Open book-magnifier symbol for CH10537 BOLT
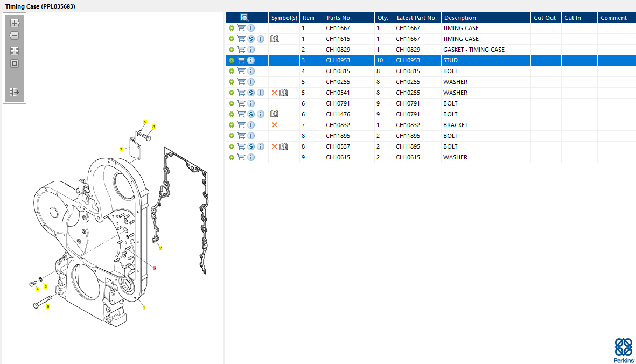The image size is (636, 364). [x=284, y=146]
